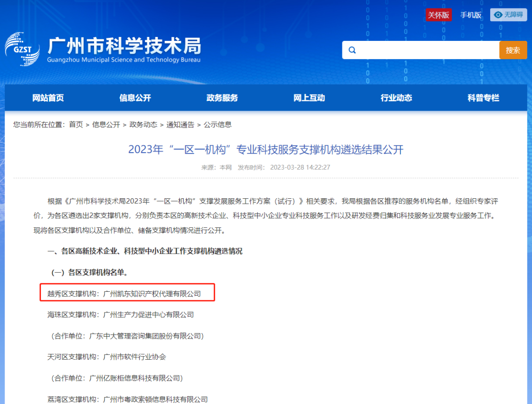The image size is (532, 404).
Task: Click the magnifier icon in search box
Action: click(352, 50)
